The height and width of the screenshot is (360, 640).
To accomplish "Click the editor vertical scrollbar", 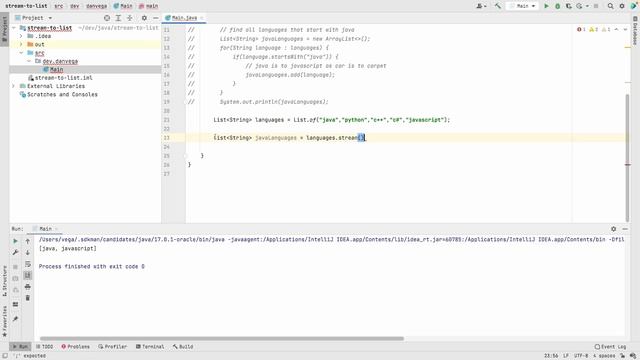I will coord(627,157).
